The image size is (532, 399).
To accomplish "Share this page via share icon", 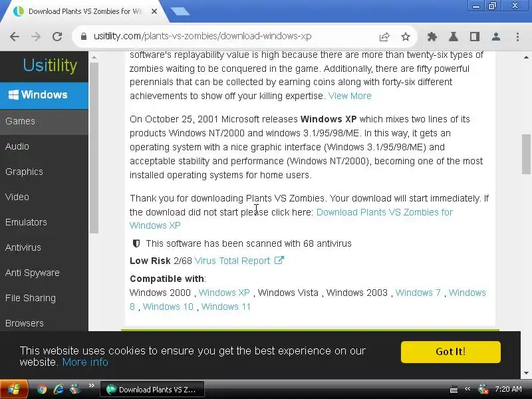I will coord(384,37).
